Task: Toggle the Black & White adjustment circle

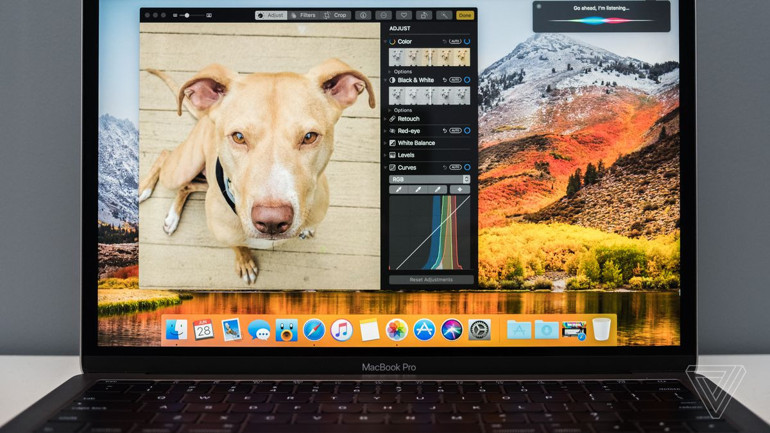Action: coord(467,80)
